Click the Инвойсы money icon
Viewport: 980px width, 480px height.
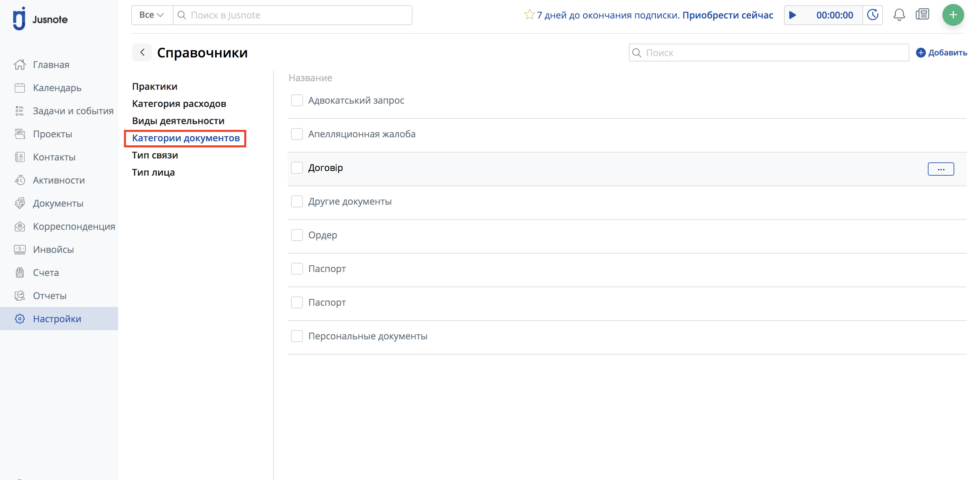[x=20, y=249]
